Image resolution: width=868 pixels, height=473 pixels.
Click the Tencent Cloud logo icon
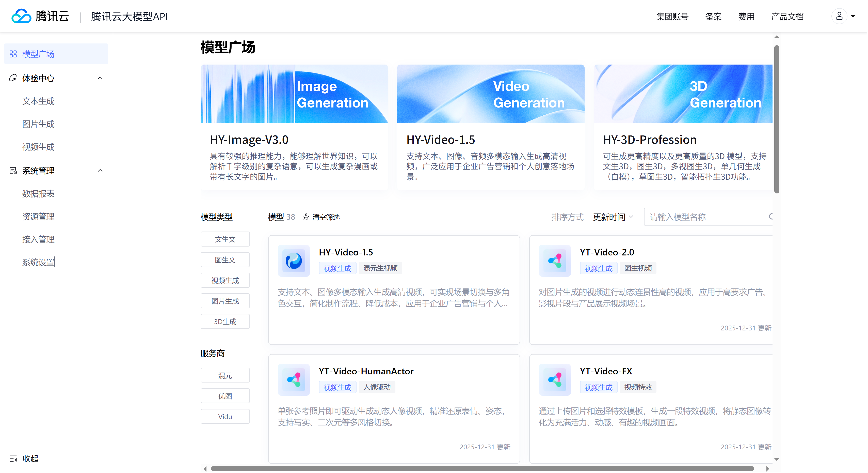21,16
